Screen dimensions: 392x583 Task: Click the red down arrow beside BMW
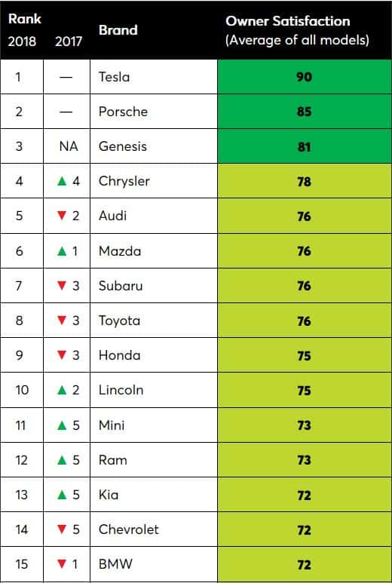pyautogui.click(x=62, y=563)
